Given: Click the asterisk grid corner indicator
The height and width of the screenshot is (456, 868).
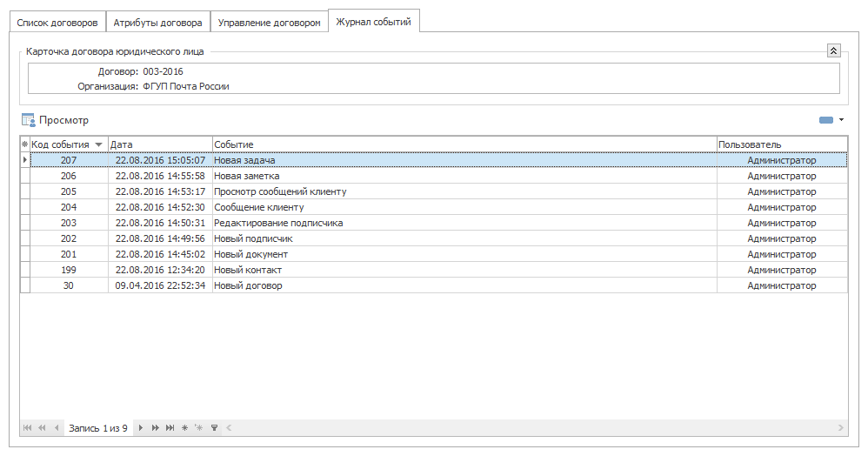Looking at the screenshot, I should point(25,144).
